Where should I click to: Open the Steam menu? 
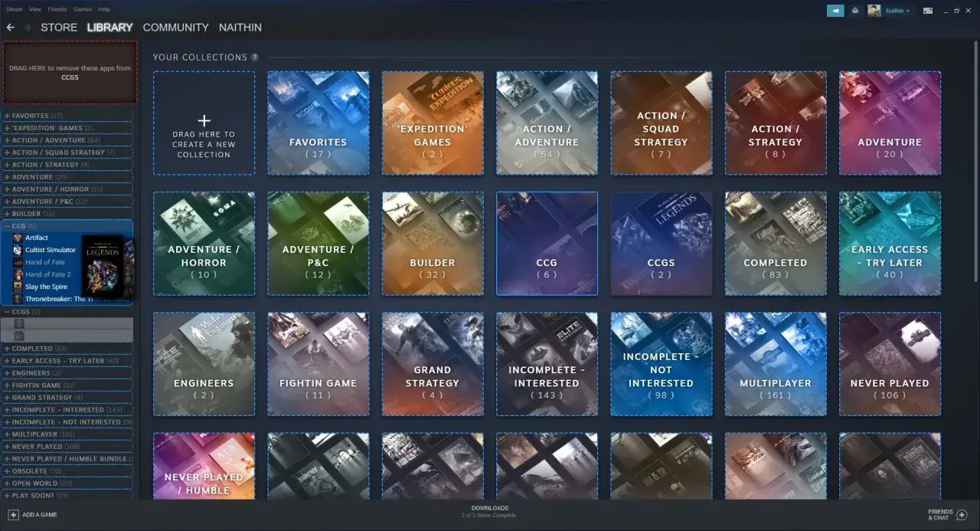click(x=14, y=9)
